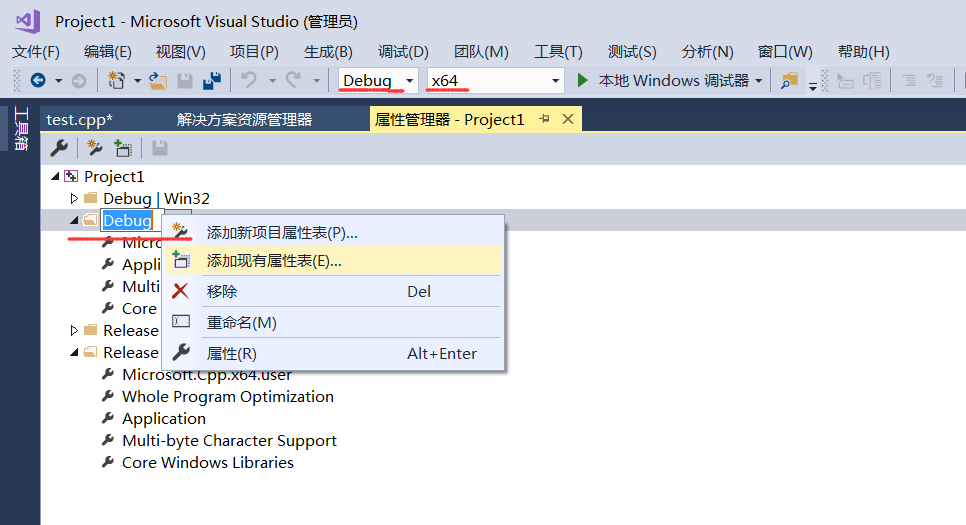Open the 工具箱 side panel tab
The height and width of the screenshot is (525, 966).
21,128
